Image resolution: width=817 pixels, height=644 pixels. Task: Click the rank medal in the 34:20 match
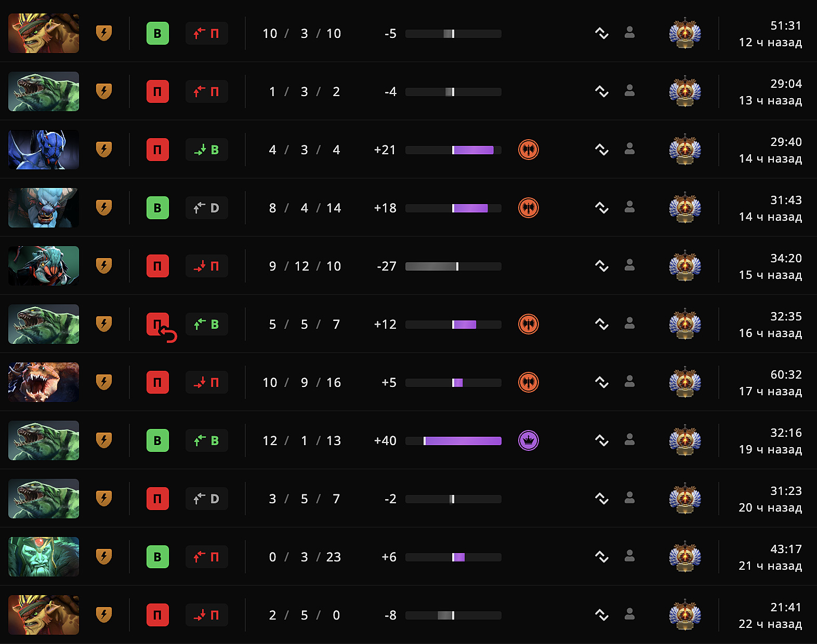pyautogui.click(x=685, y=266)
